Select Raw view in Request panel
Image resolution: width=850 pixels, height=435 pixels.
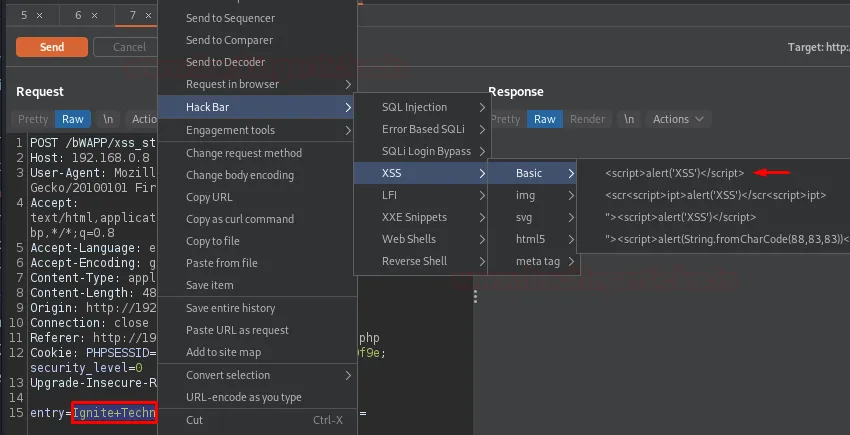[x=73, y=119]
